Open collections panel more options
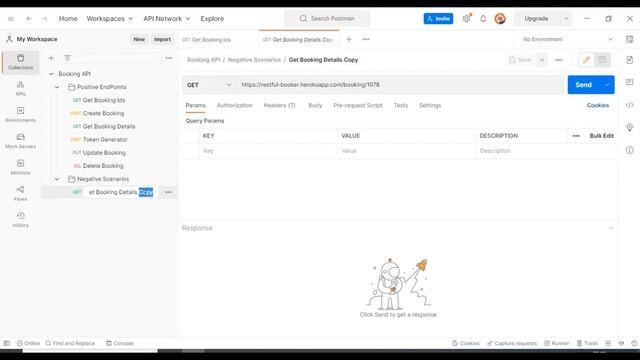Viewport: 640px width, 360px height. click(169, 58)
